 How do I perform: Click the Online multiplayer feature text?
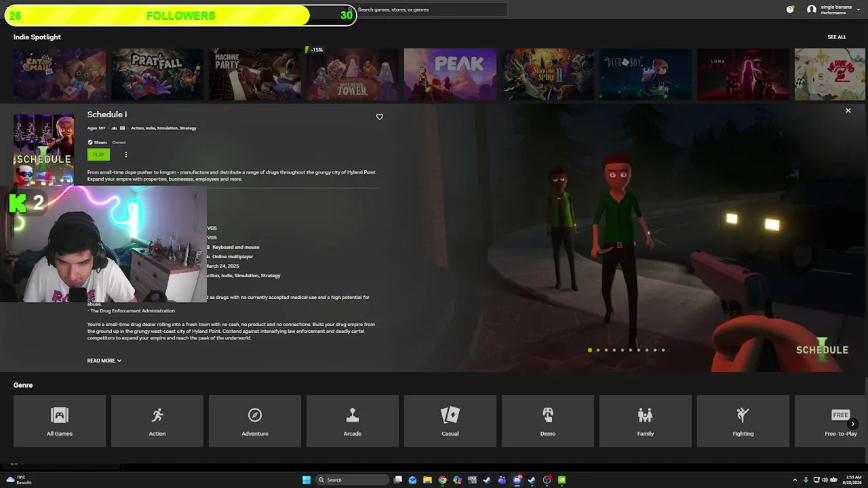233,256
